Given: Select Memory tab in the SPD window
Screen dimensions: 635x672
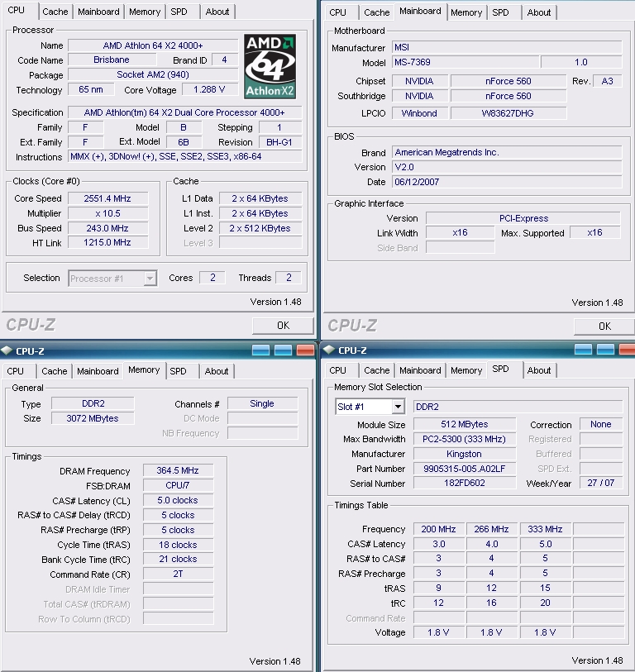Looking at the screenshot, I should 466,370.
